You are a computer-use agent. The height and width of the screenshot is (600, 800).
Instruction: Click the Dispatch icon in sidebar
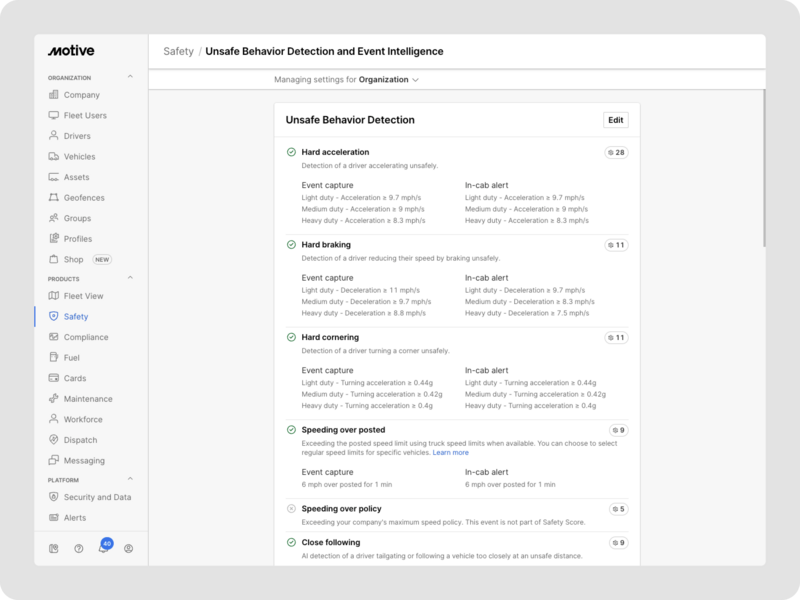point(54,440)
